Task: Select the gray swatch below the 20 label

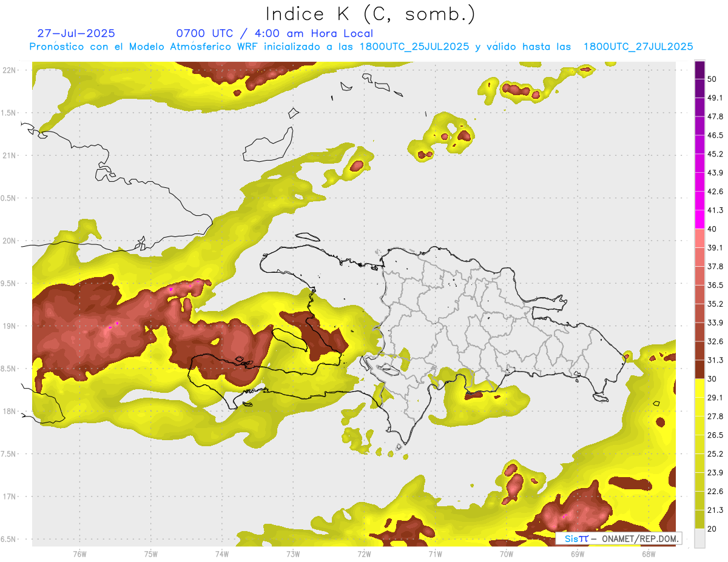Action: pos(699,538)
